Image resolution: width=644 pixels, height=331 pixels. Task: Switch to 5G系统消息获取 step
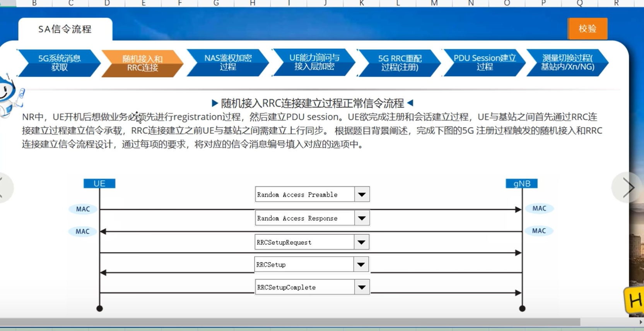click(59, 63)
